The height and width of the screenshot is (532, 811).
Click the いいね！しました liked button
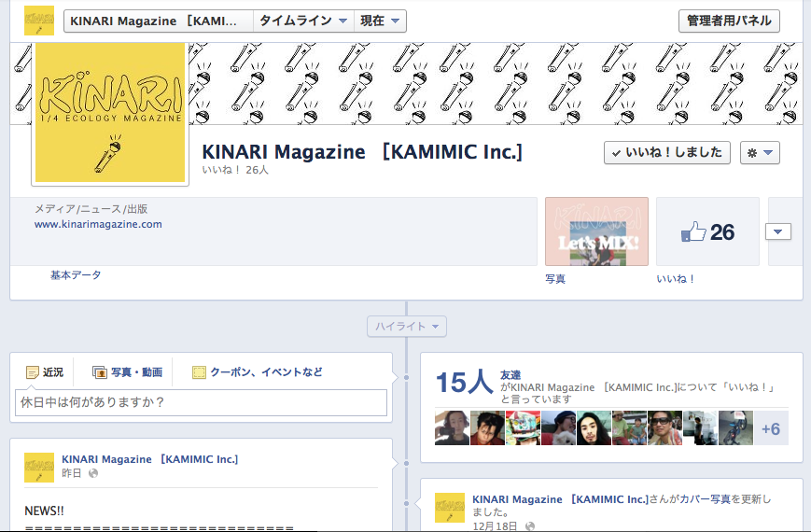666,153
